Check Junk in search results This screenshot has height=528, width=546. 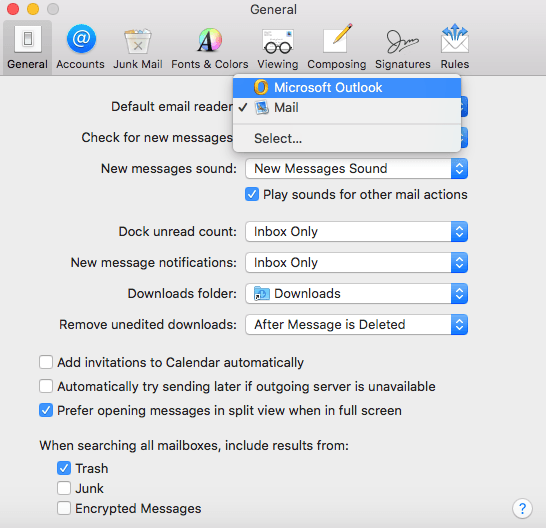[64, 489]
